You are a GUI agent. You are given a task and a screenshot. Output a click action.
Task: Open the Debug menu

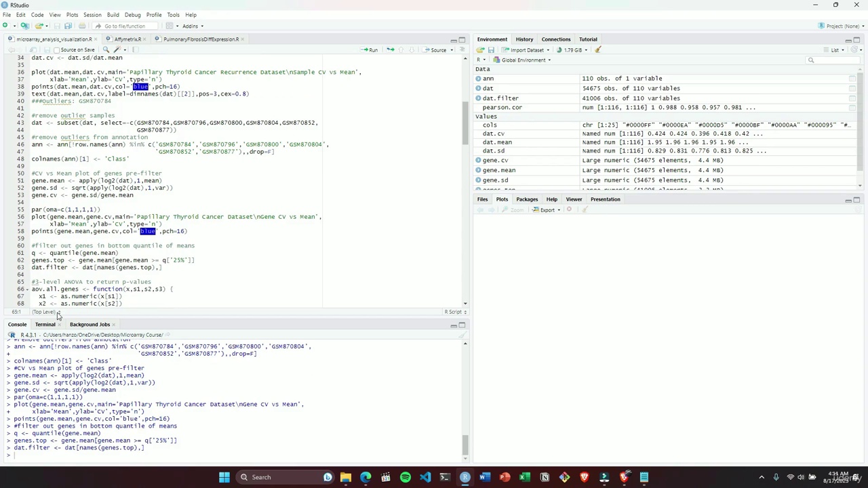pyautogui.click(x=132, y=14)
